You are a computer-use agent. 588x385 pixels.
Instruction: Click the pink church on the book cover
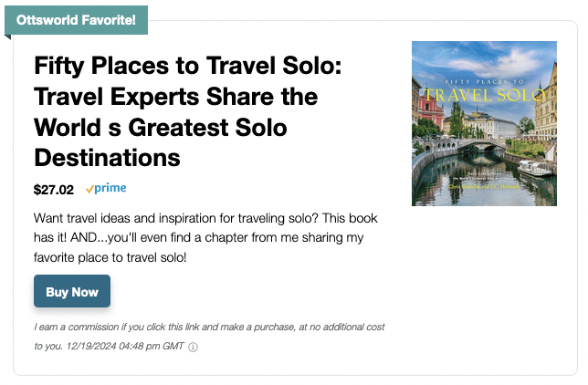(431, 109)
